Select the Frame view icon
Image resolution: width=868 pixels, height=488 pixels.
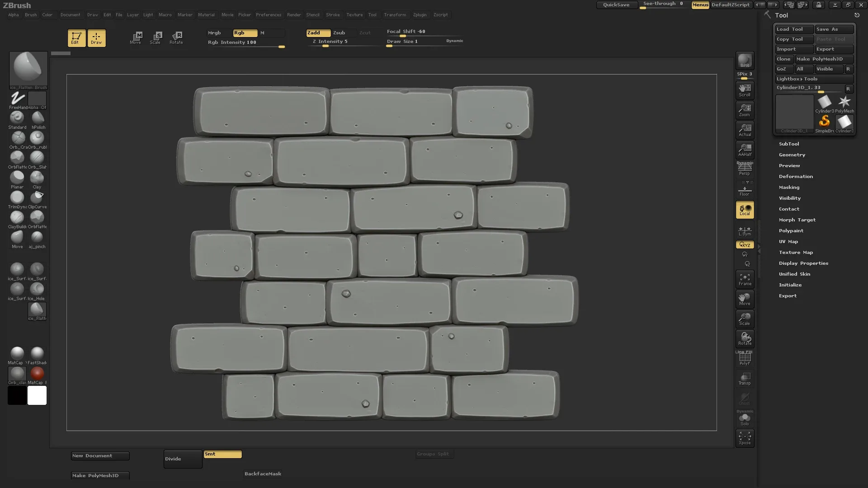(x=745, y=279)
